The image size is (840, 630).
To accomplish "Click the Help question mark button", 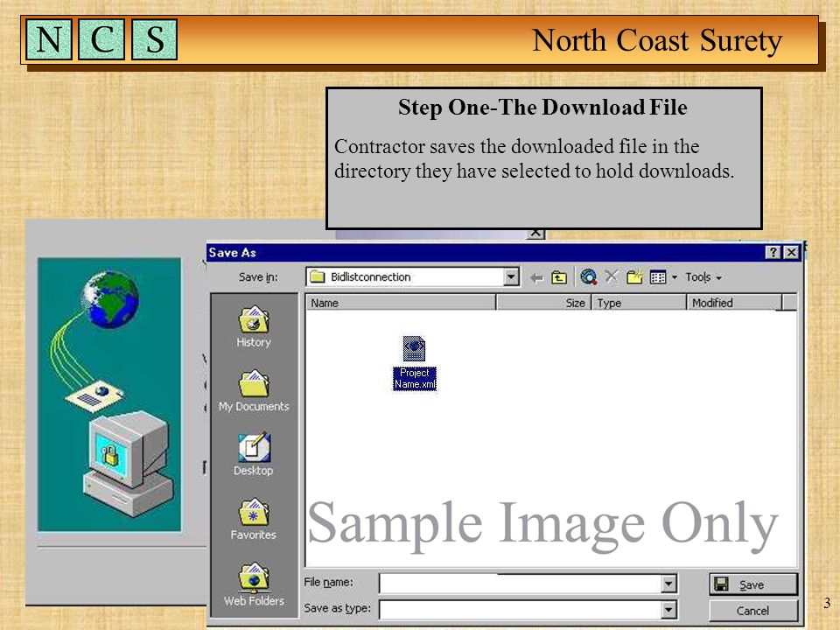I will [773, 252].
